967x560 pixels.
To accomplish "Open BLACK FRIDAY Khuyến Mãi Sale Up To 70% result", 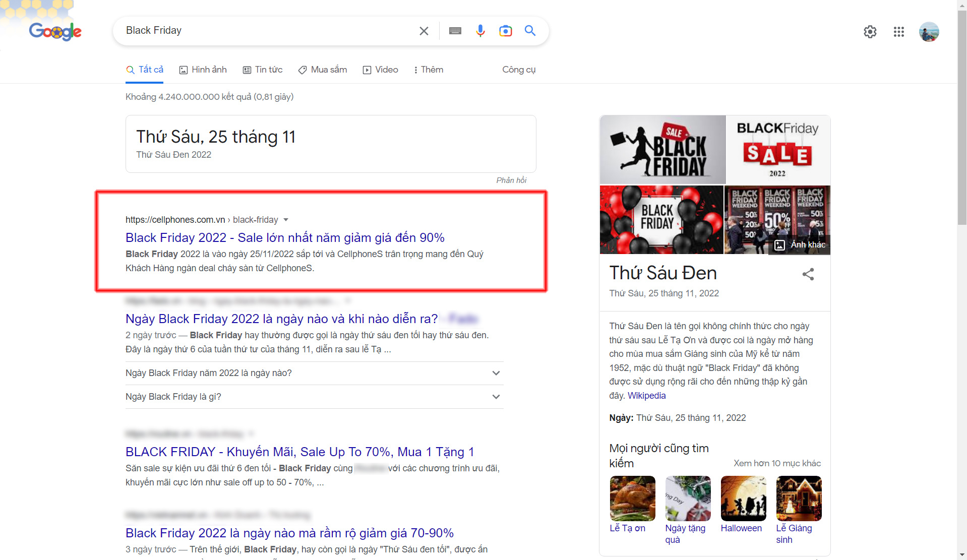I will pos(299,452).
